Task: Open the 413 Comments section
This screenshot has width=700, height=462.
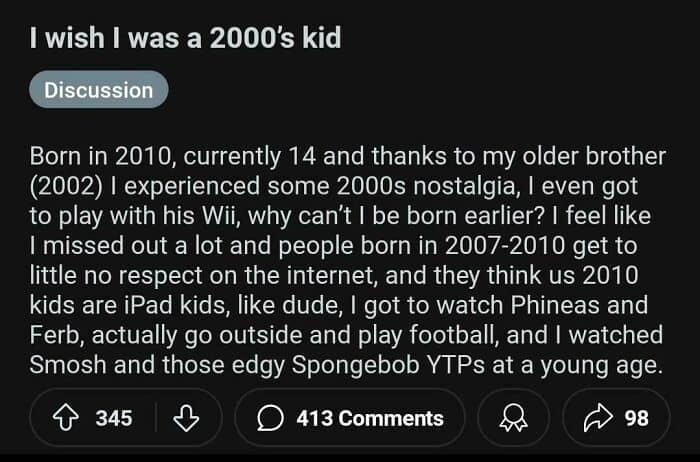Action: pyautogui.click(x=350, y=418)
